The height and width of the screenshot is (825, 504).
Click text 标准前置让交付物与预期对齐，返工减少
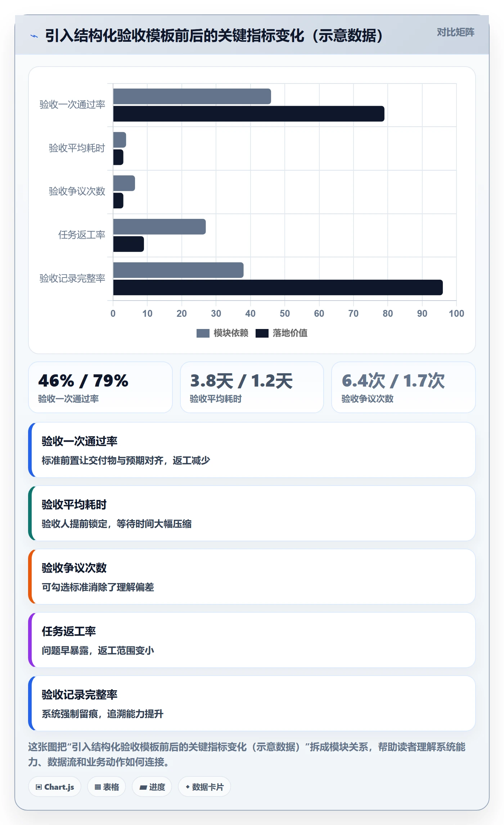pos(126,460)
